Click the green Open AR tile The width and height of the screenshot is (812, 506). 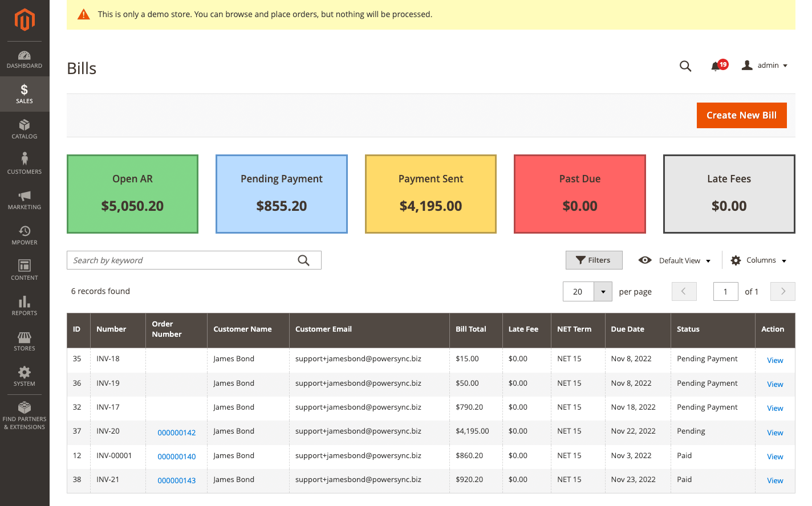coord(132,194)
